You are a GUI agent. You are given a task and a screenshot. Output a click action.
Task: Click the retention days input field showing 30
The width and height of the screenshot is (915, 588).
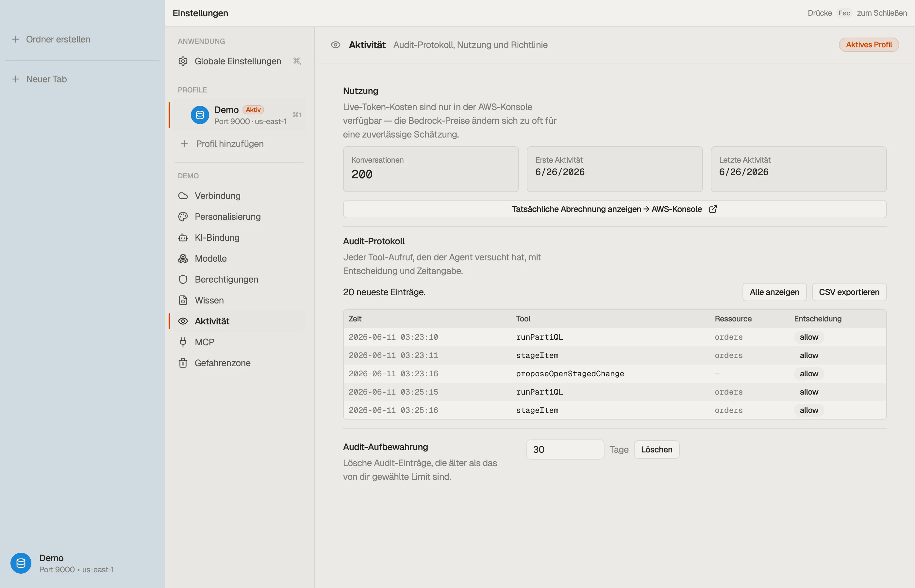[565, 449]
